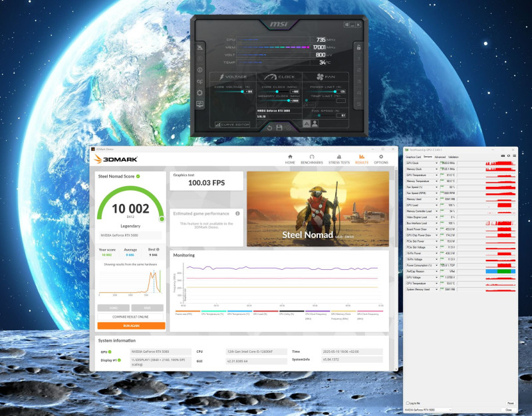Click the save (floppy disk) icon in Afterburner

click(x=279, y=128)
